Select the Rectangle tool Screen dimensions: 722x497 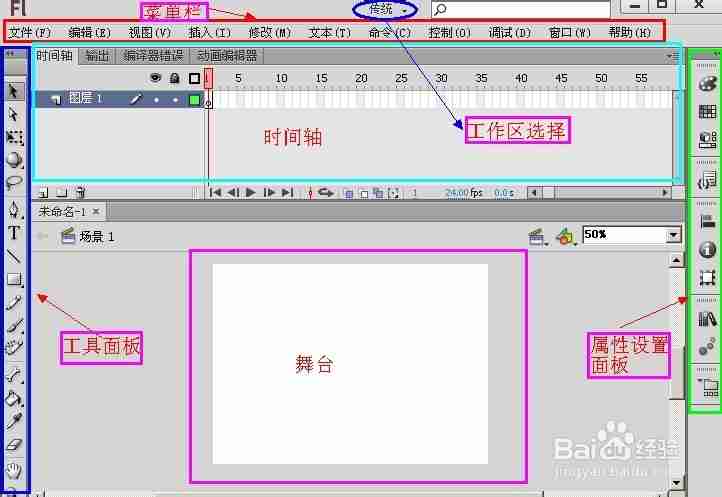point(14,279)
